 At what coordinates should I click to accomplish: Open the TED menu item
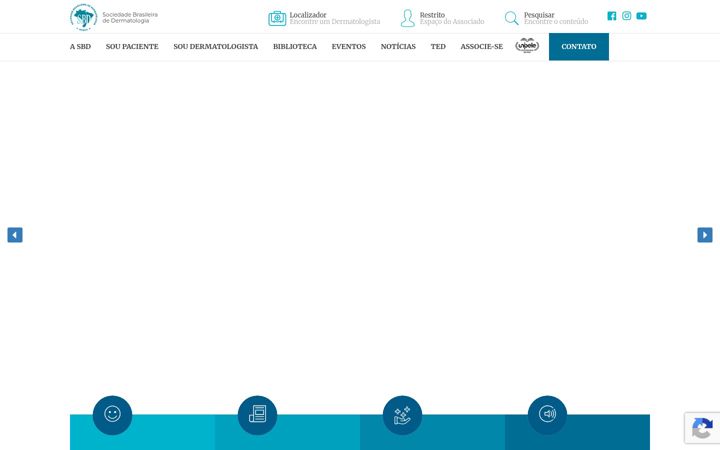click(x=438, y=46)
